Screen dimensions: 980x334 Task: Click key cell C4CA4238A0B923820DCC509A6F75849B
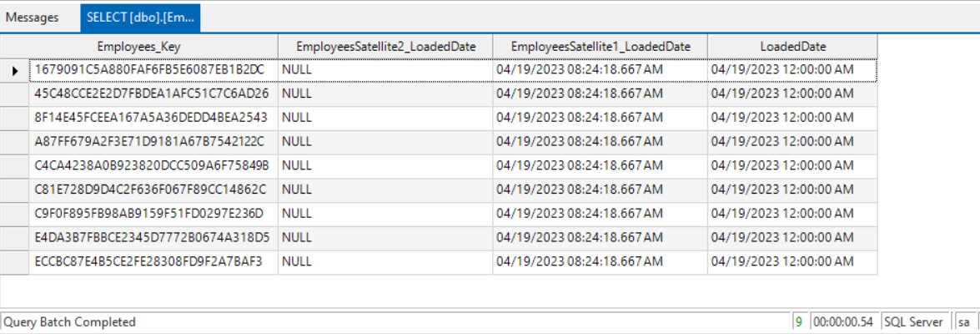tap(152, 165)
